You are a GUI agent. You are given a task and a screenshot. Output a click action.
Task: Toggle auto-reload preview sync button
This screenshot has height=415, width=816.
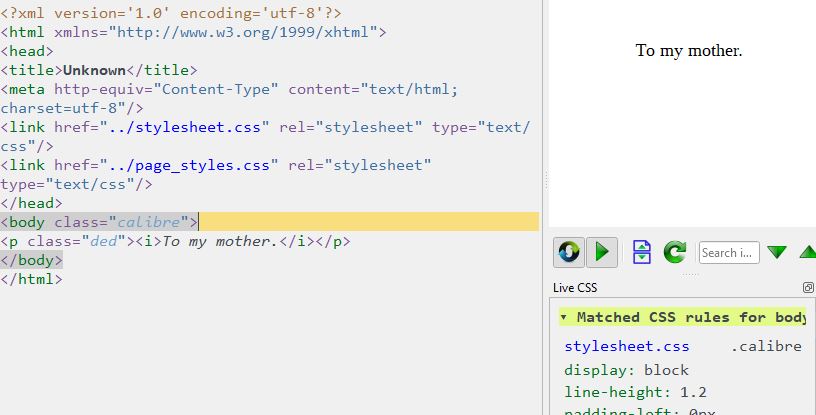(x=569, y=252)
